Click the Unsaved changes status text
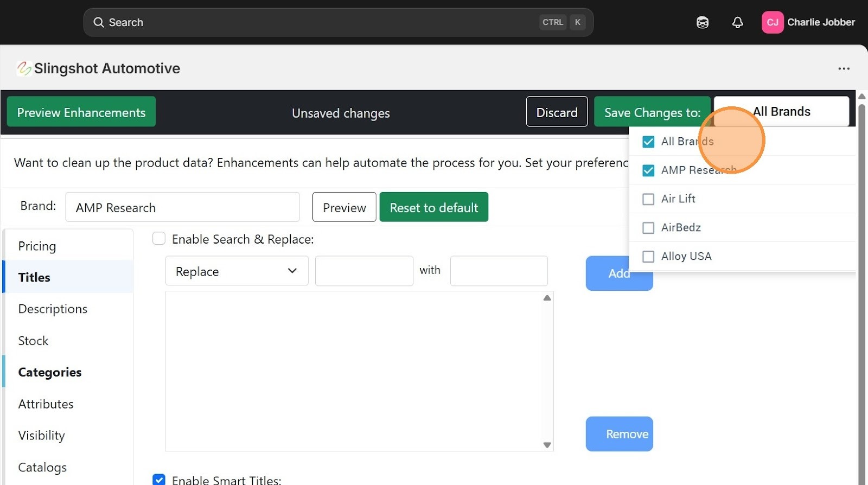Viewport: 868px width, 485px height. pos(341,113)
